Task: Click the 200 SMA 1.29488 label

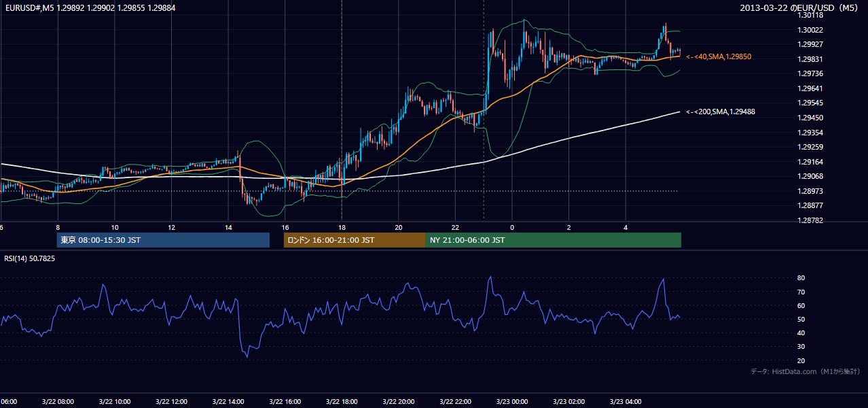Action: pos(721,112)
